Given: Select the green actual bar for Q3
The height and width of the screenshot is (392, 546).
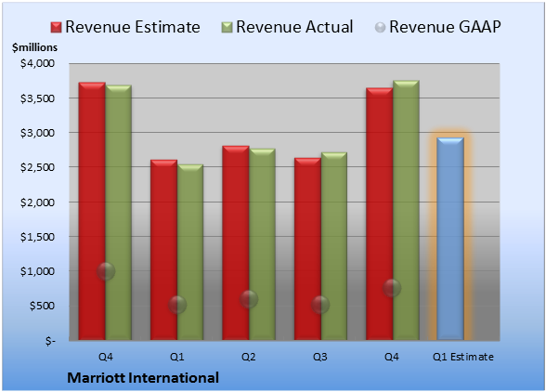Looking at the screenshot, I should point(334,246).
